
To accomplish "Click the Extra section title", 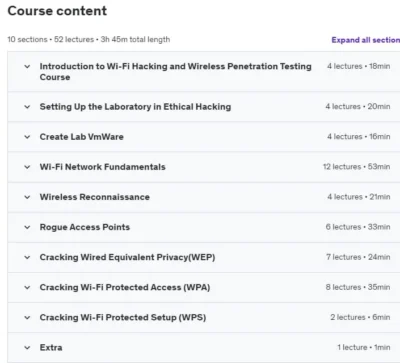I will 51,347.
